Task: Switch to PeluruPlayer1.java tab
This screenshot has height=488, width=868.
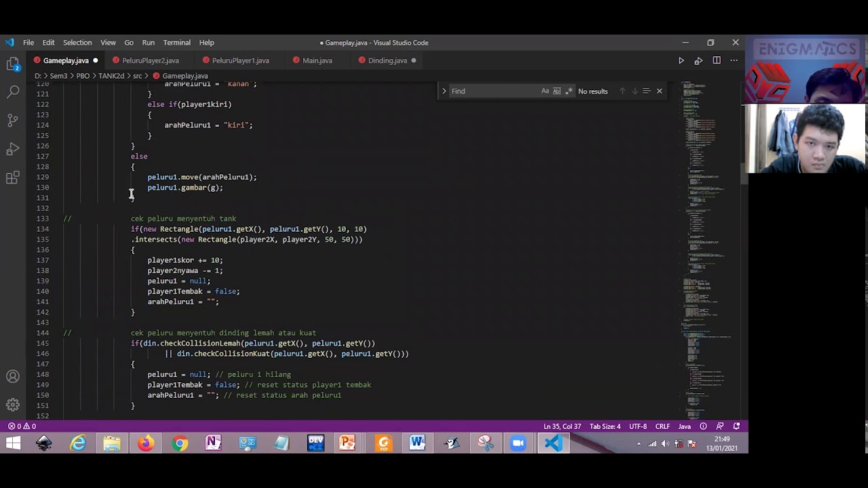Action: [240, 60]
